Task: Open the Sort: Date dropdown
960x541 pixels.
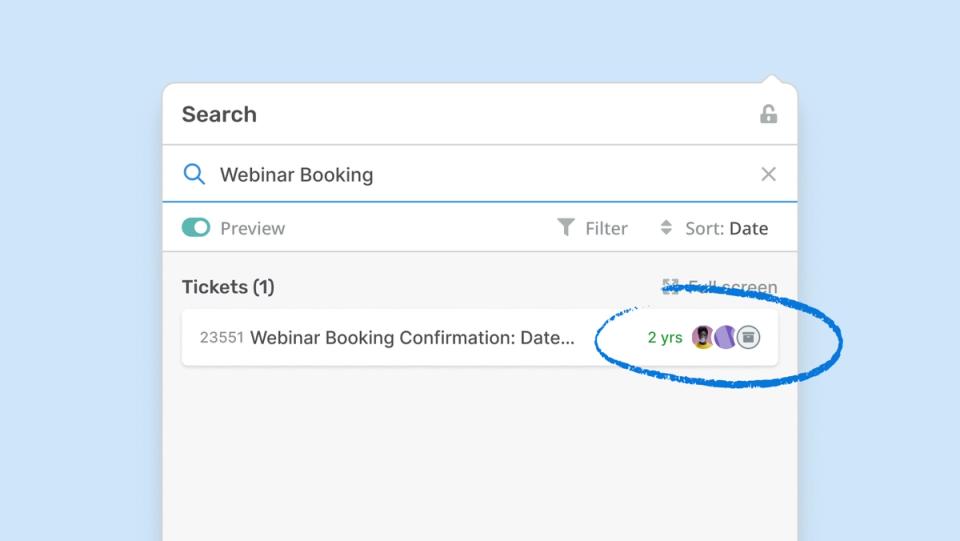Action: coord(726,228)
